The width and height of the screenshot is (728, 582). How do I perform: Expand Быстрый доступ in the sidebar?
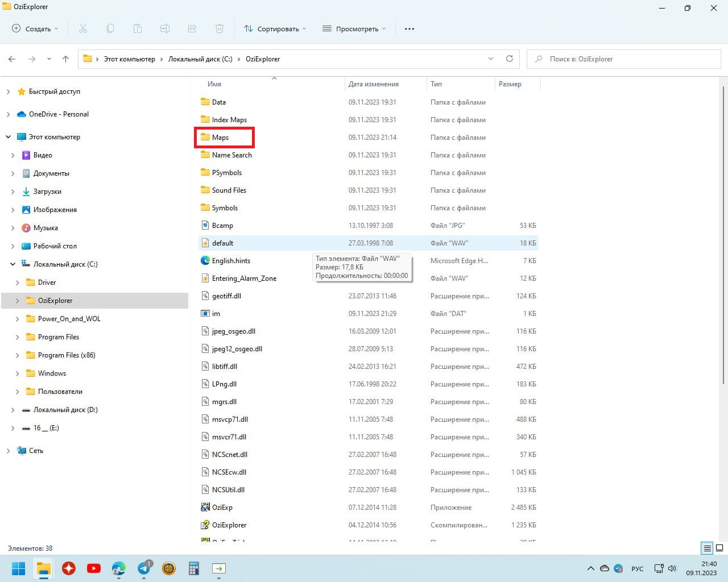click(8, 92)
